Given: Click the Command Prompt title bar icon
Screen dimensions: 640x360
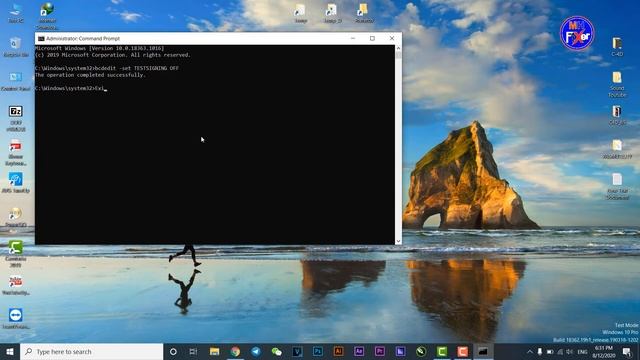Looking at the screenshot, I should click(41, 38).
